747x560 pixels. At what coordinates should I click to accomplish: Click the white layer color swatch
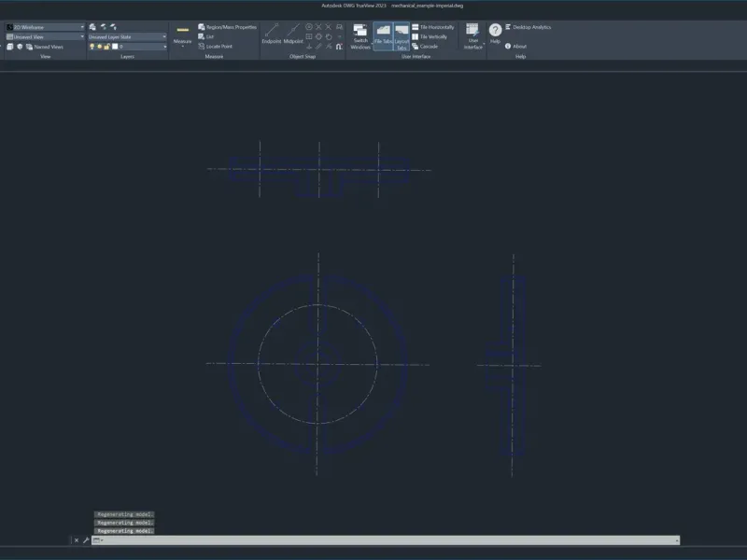pos(115,47)
